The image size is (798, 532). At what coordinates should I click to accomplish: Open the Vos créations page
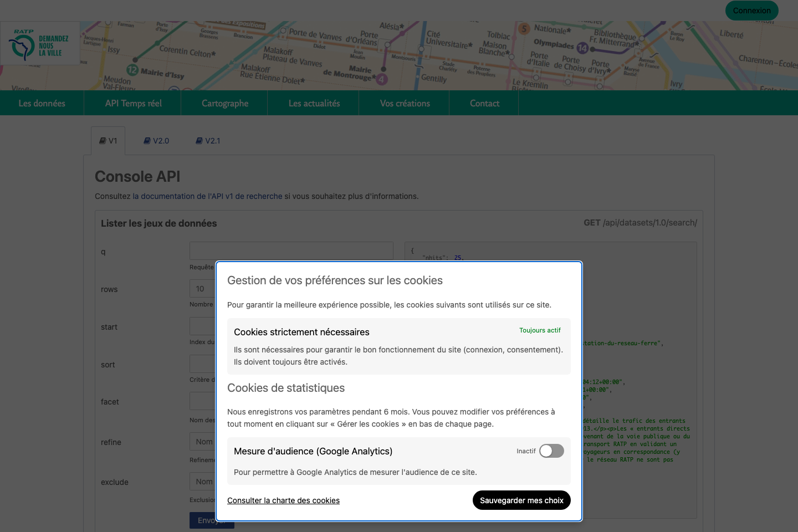click(x=403, y=103)
